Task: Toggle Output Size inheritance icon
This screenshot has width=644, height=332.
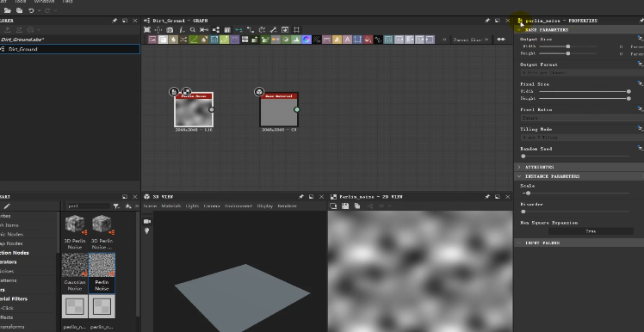Action: coord(640,38)
